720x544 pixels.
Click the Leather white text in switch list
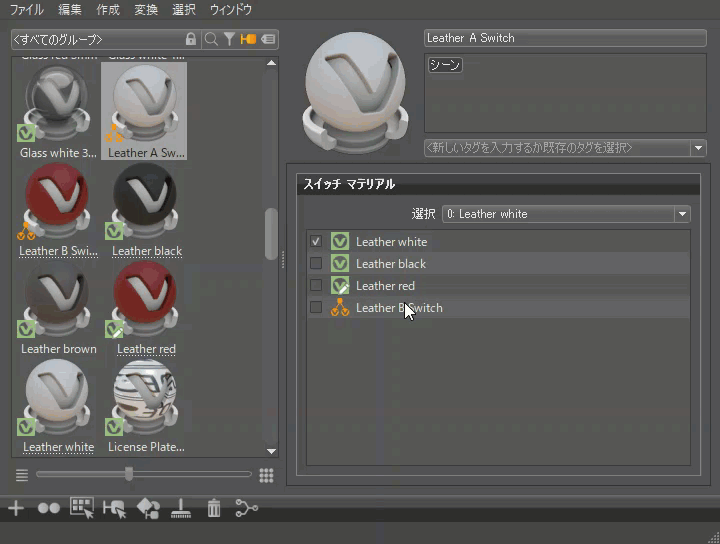click(391, 242)
